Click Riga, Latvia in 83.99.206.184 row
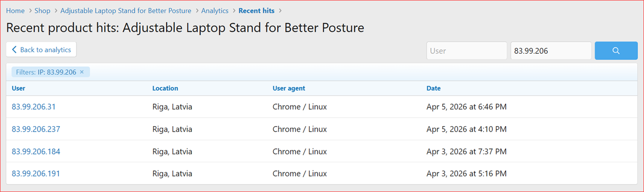644x192 pixels. pyautogui.click(x=172, y=151)
